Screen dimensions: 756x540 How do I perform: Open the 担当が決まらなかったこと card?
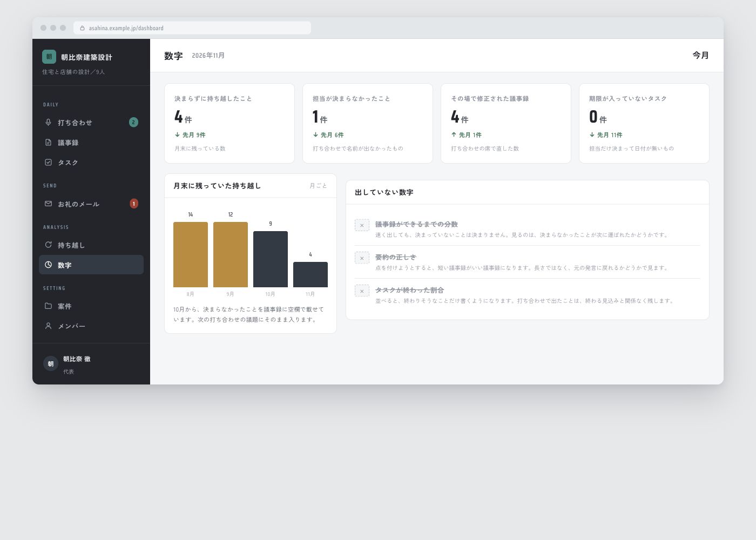coord(368,123)
